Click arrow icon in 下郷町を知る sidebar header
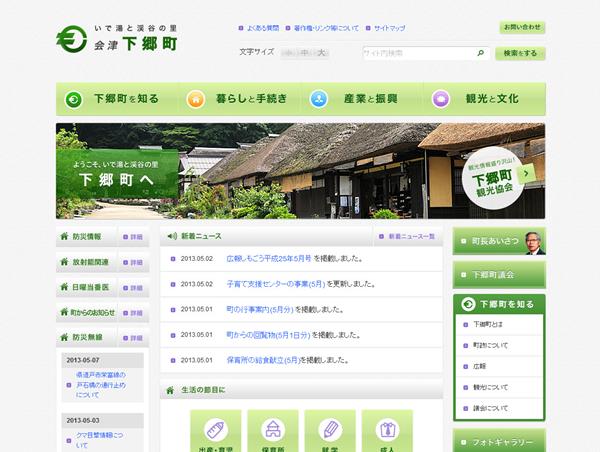 click(x=468, y=304)
